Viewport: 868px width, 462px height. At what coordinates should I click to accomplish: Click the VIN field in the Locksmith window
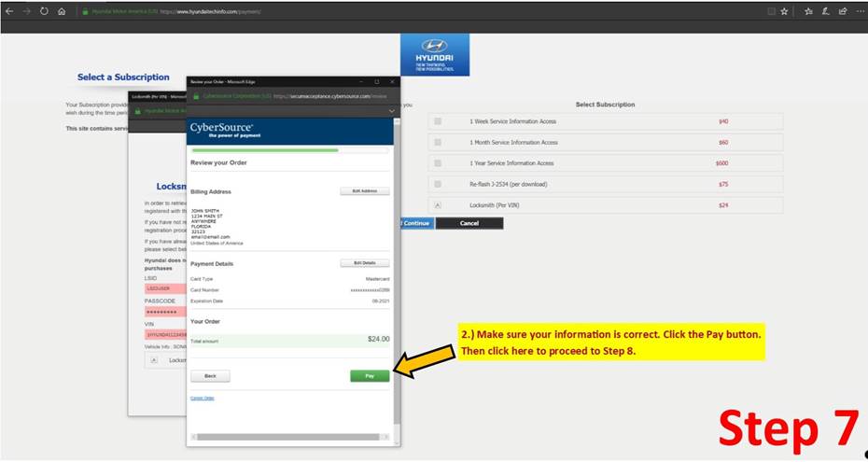(165, 335)
